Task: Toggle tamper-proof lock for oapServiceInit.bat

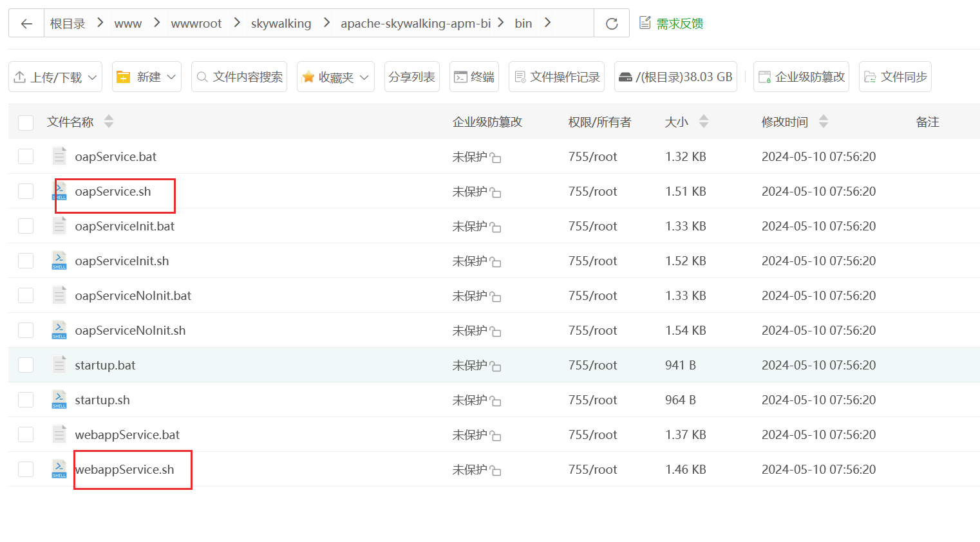Action: [x=495, y=227]
